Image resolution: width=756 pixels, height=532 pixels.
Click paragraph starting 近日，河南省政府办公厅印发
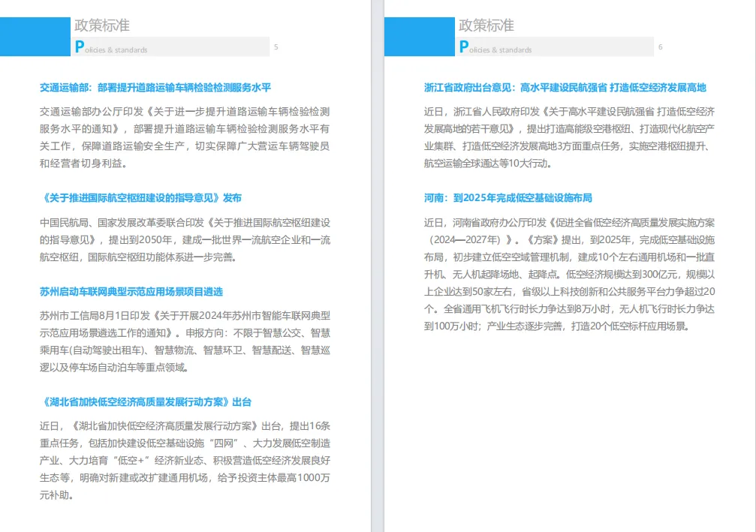click(x=569, y=274)
